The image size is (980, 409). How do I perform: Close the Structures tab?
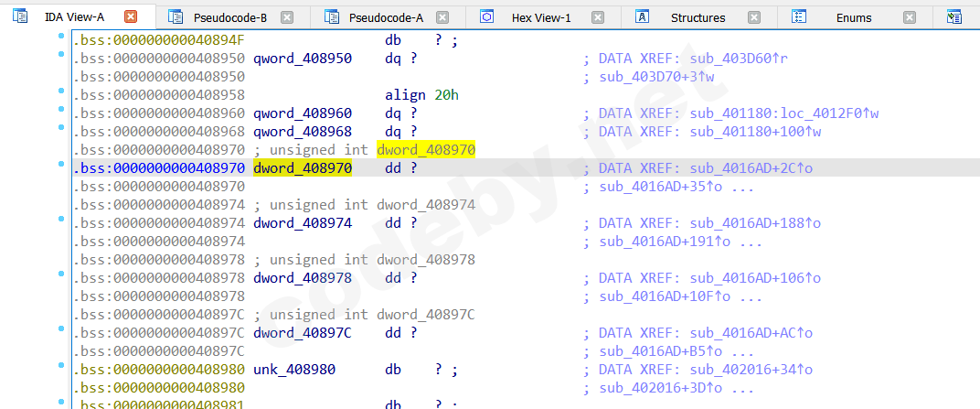[x=754, y=17]
